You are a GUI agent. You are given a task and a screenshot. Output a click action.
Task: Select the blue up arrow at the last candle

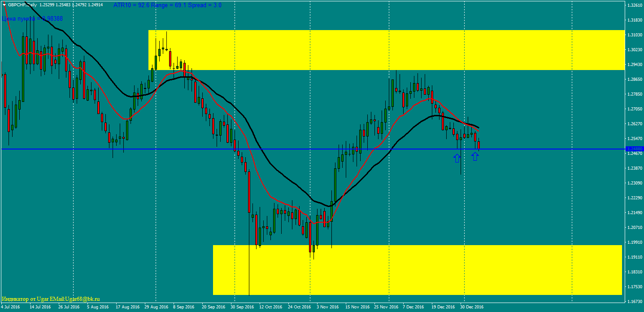475,156
